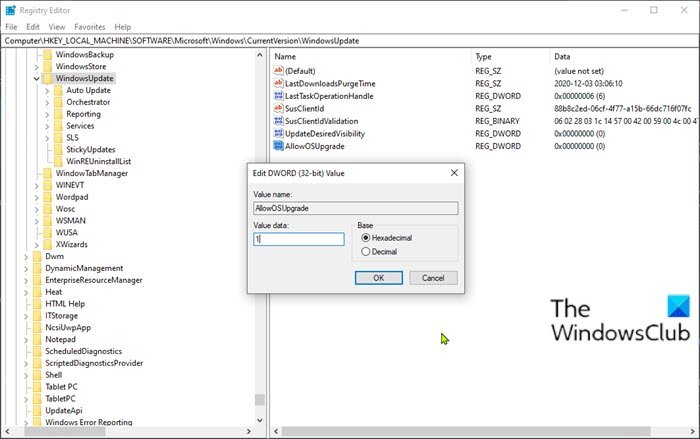Viewport: 700px width, 439px height.
Task: Expand the SLS subkey
Action: 47,138
